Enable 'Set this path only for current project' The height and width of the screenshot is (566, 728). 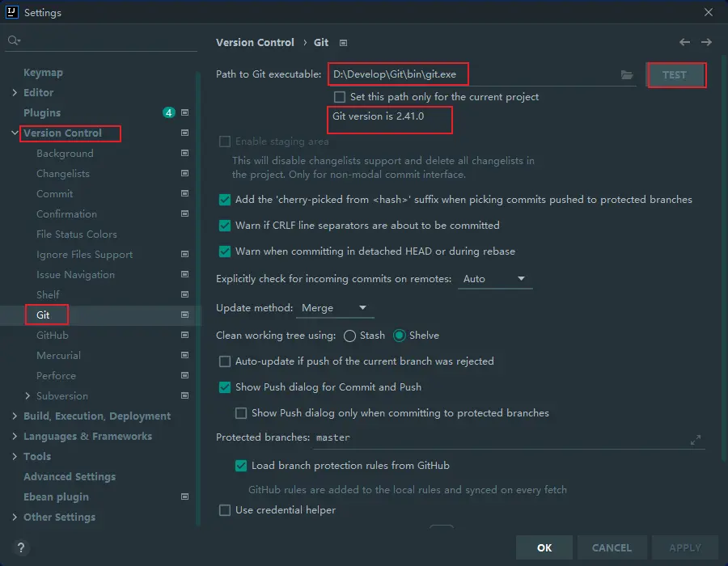click(340, 97)
